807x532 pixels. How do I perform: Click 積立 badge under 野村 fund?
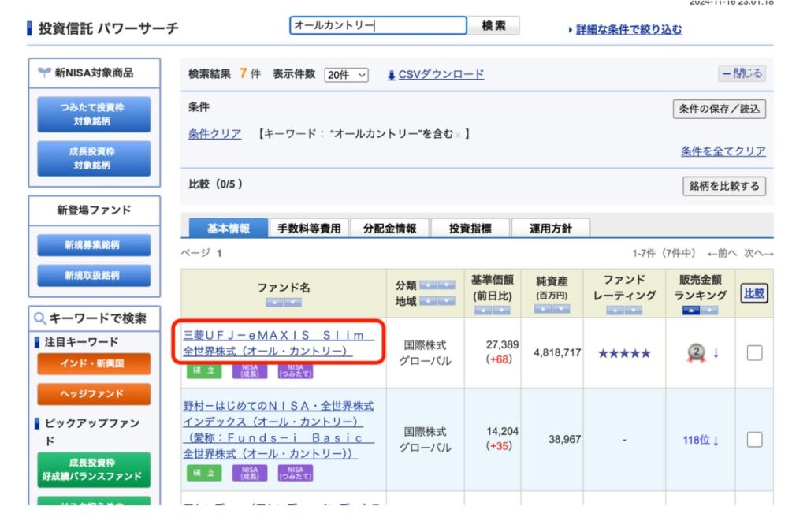204,473
